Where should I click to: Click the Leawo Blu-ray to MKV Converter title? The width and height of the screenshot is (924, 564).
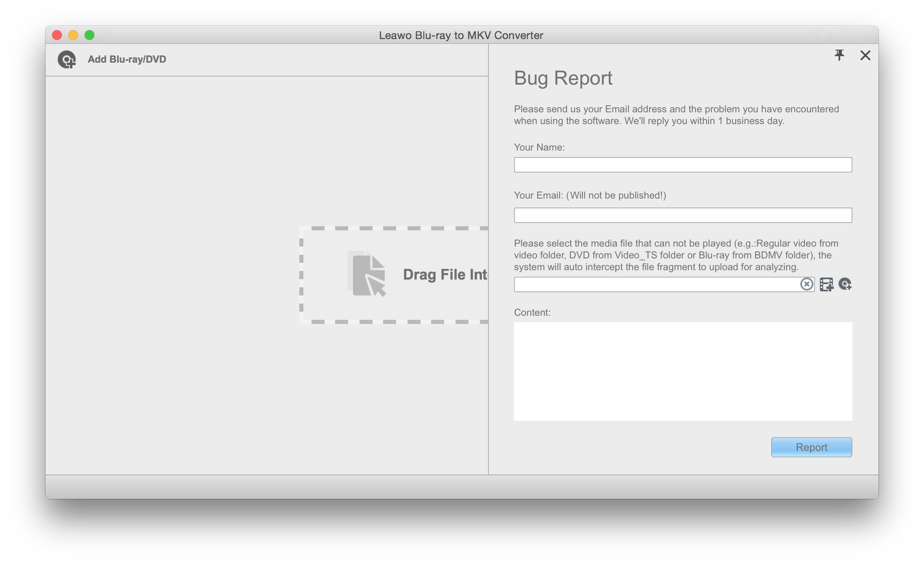(461, 35)
